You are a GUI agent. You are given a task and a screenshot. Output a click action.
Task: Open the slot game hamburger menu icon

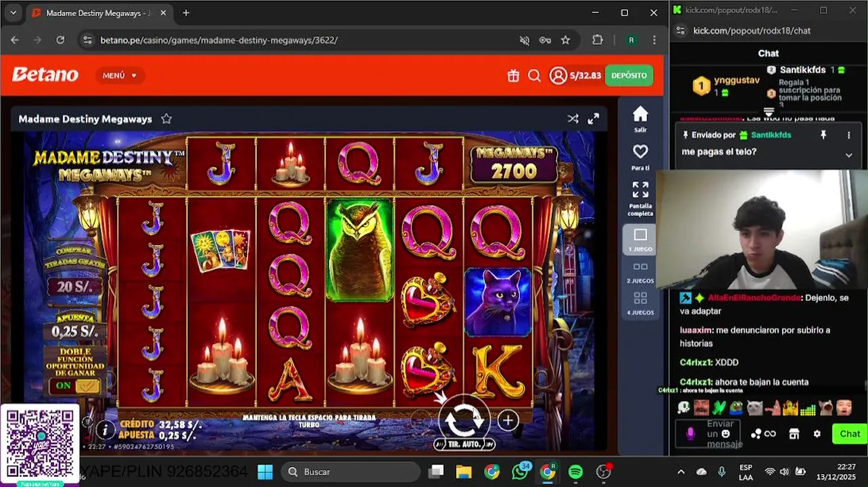point(87,423)
